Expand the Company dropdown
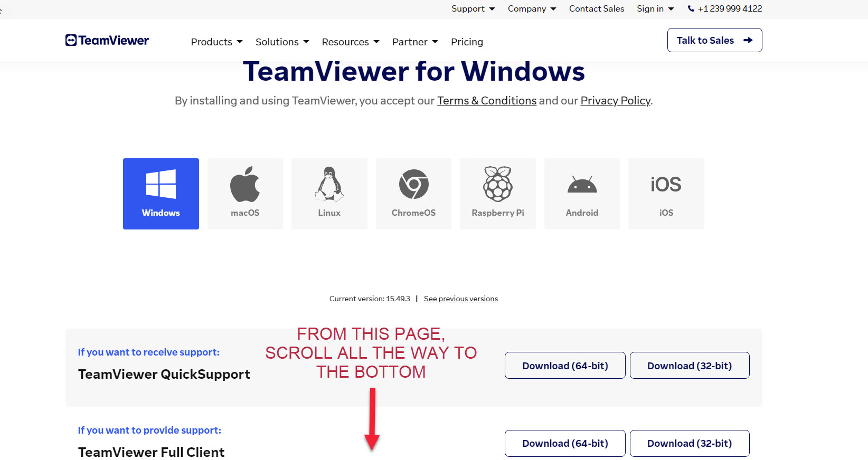Viewport: 868px width, 460px height. pos(532,8)
